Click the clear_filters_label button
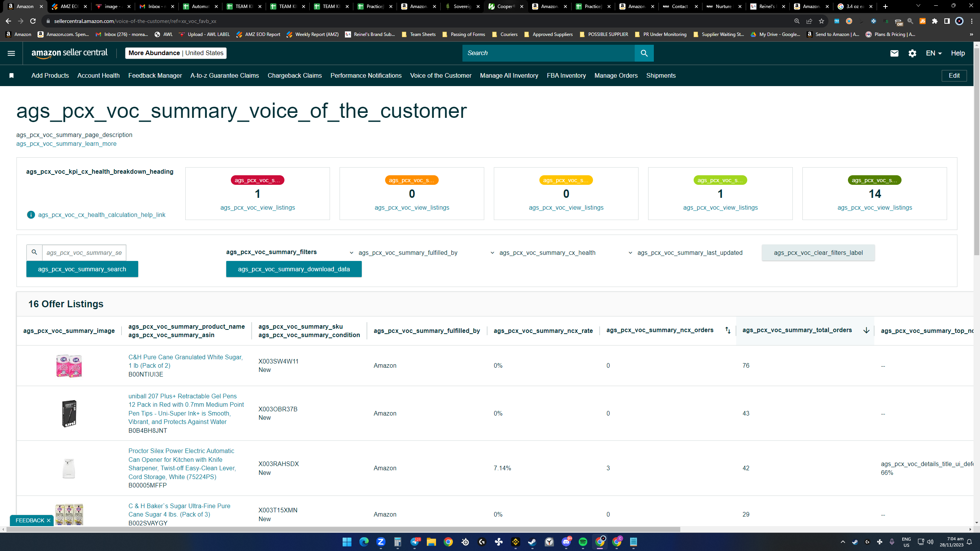 click(x=818, y=253)
